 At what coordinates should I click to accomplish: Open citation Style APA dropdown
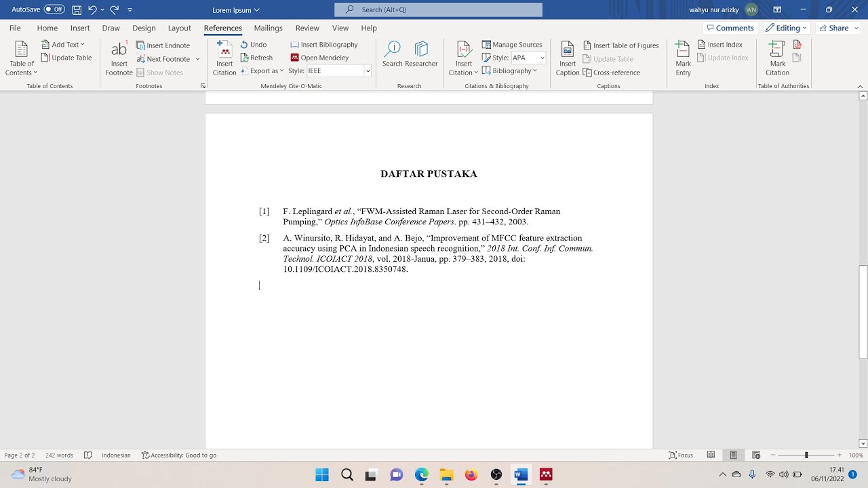(542, 58)
